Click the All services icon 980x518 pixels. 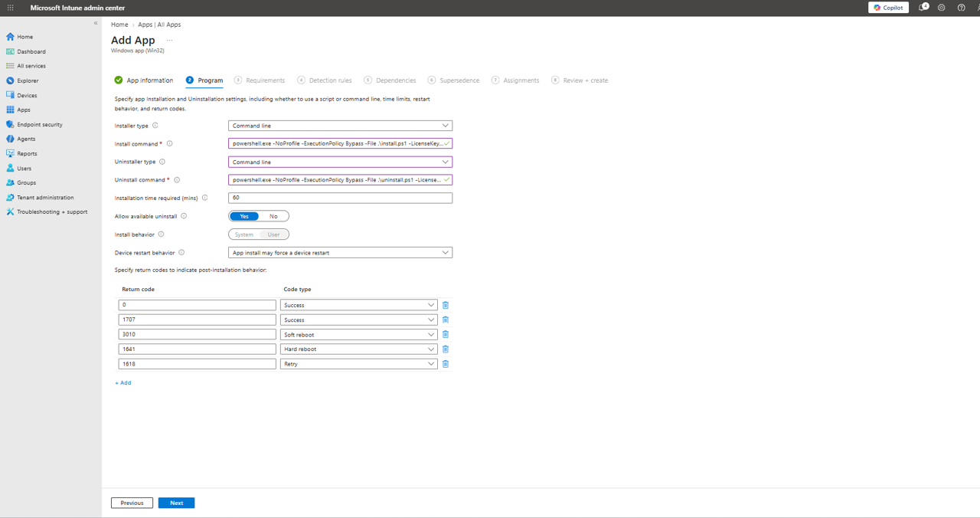pos(10,66)
